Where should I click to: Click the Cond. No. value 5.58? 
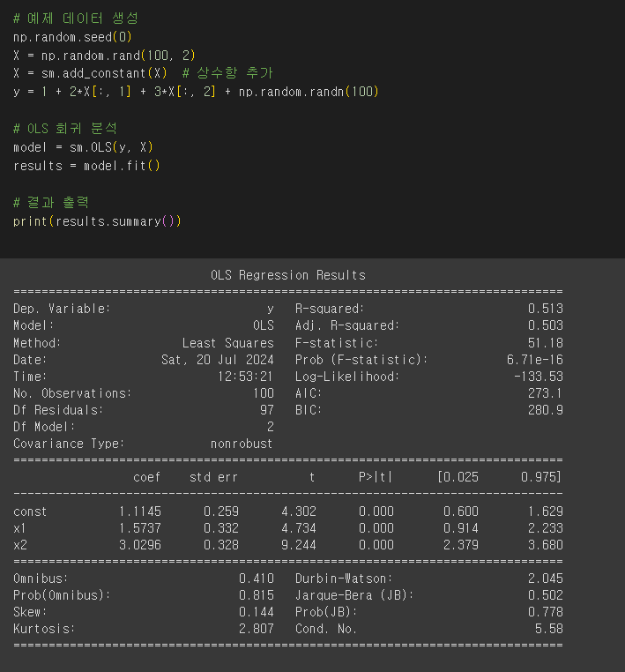coord(549,629)
